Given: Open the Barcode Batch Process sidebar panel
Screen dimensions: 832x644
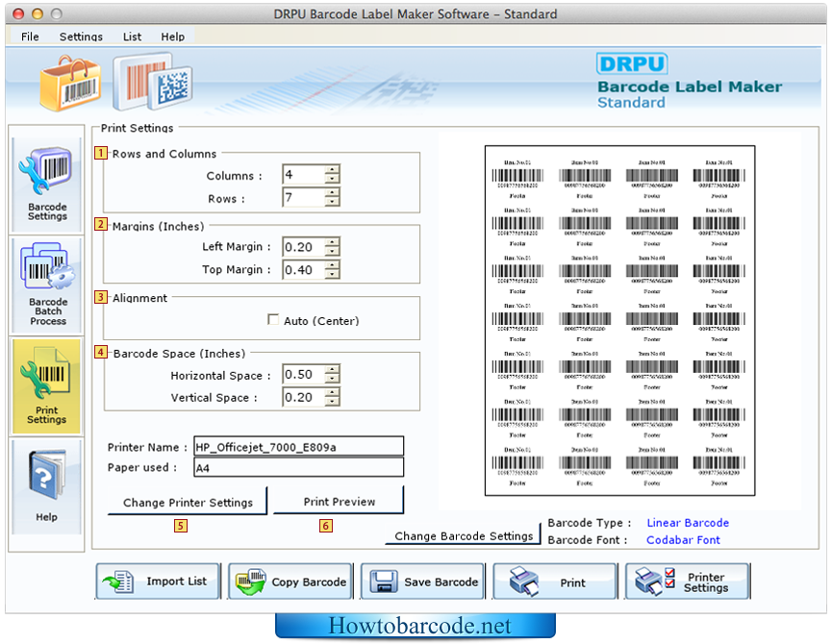Looking at the screenshot, I should coord(47,285).
